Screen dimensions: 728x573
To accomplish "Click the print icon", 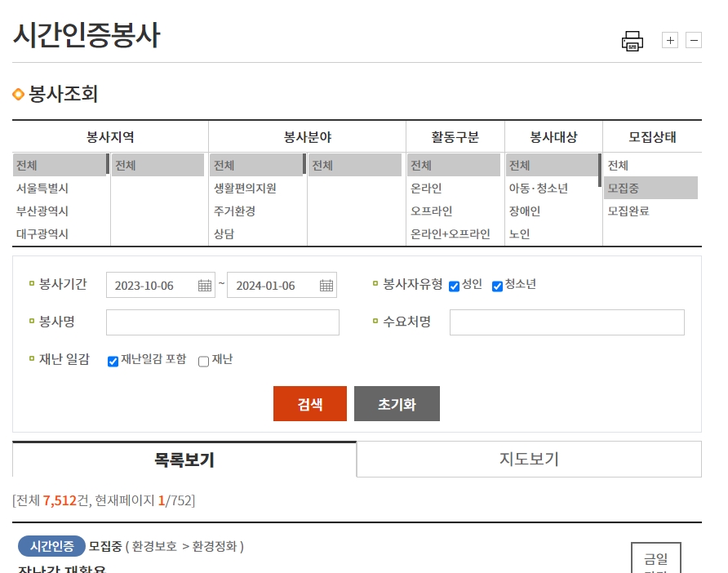I will tap(631, 40).
